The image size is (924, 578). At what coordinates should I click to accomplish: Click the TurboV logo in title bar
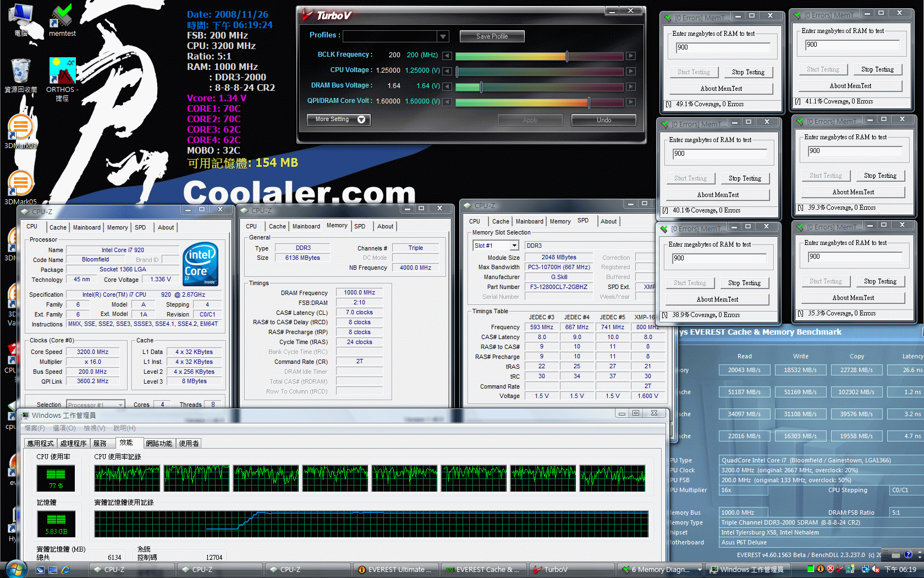pos(327,15)
